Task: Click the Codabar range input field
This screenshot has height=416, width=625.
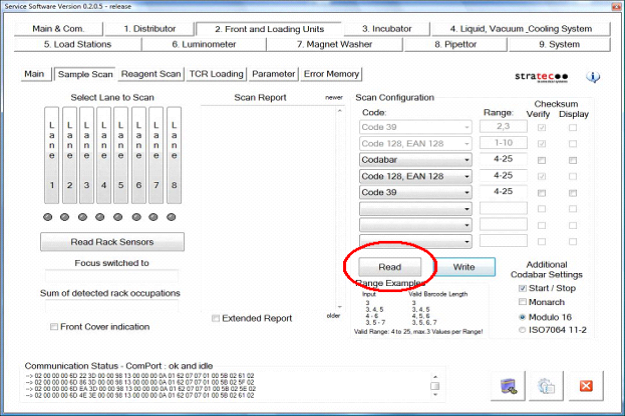Action: tap(503, 159)
